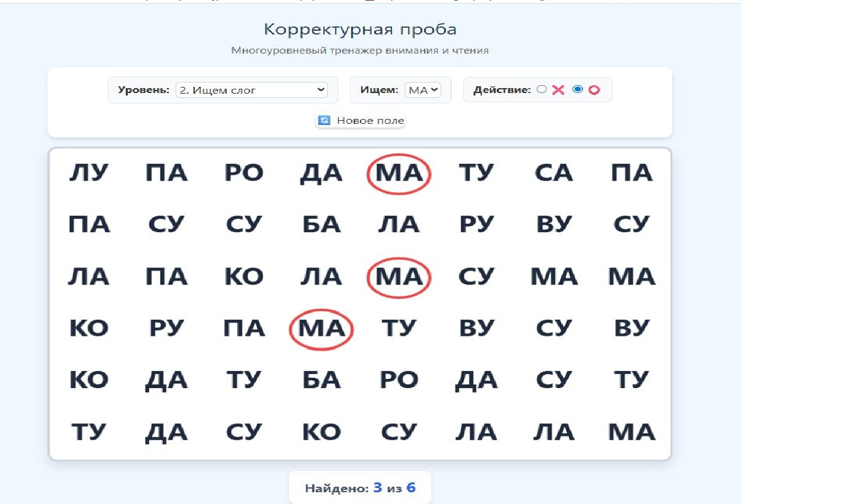
Task: Select the cross-out action radio button
Action: click(542, 89)
